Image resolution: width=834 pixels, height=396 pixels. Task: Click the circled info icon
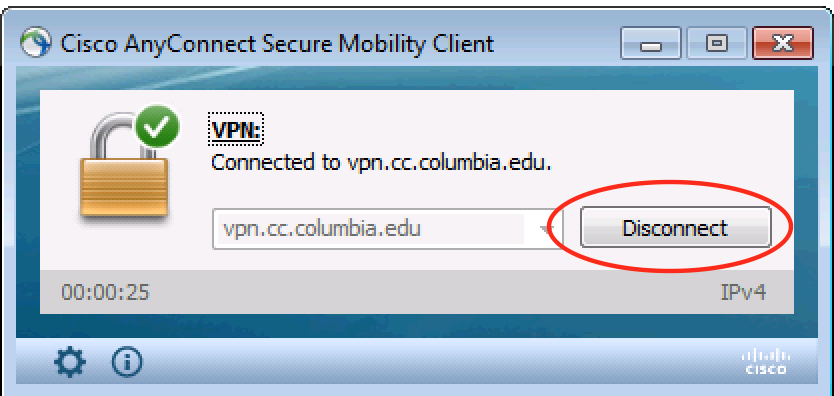point(127,362)
